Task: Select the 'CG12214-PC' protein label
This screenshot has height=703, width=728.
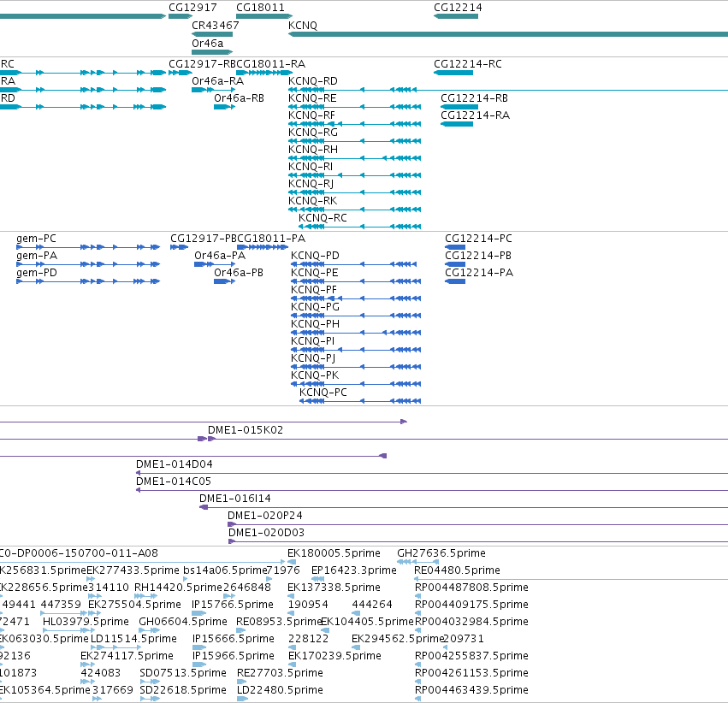Action: tap(479, 239)
